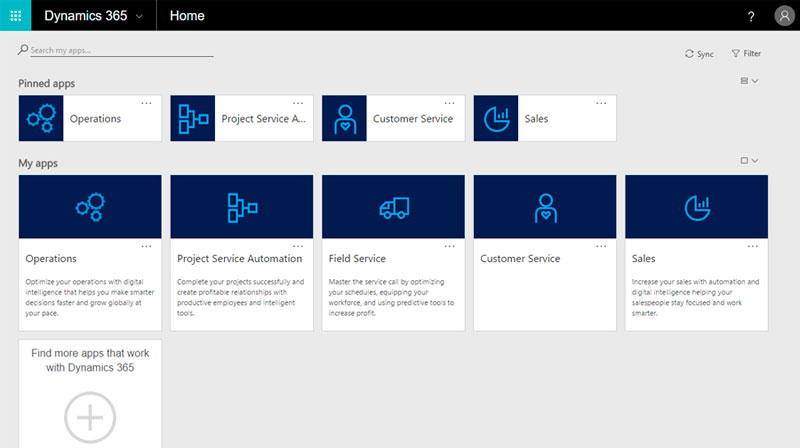The height and width of the screenshot is (448, 800).
Task: Change My apps view layout dropdown
Action: (749, 160)
